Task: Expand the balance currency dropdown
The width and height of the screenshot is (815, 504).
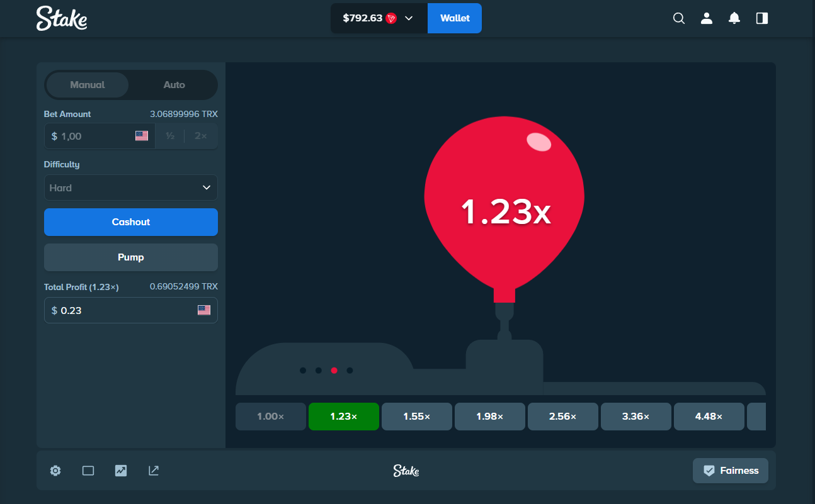Action: coord(409,18)
